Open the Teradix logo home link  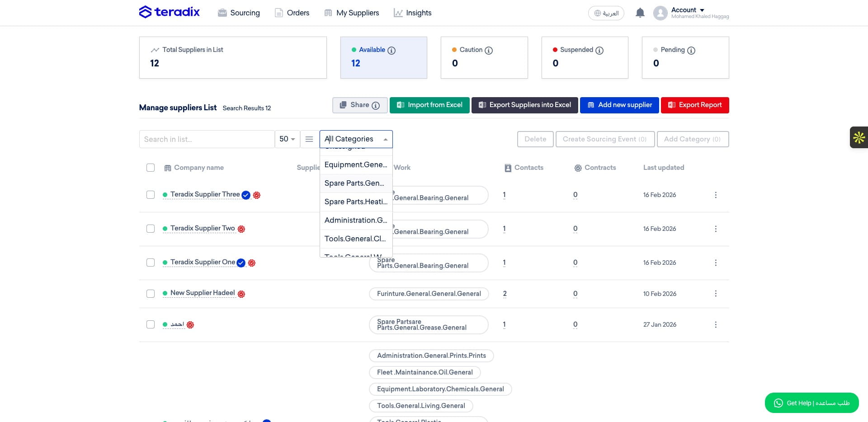click(169, 12)
